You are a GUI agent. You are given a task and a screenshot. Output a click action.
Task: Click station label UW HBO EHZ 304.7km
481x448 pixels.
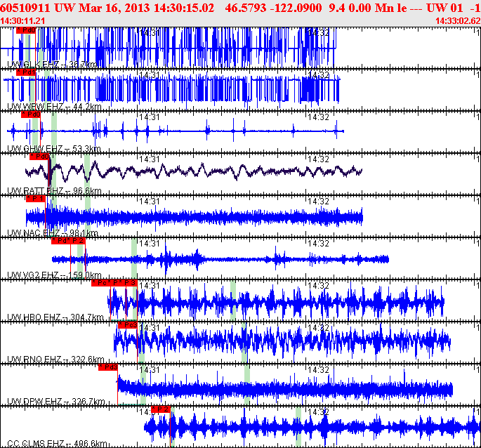[x=55, y=317]
